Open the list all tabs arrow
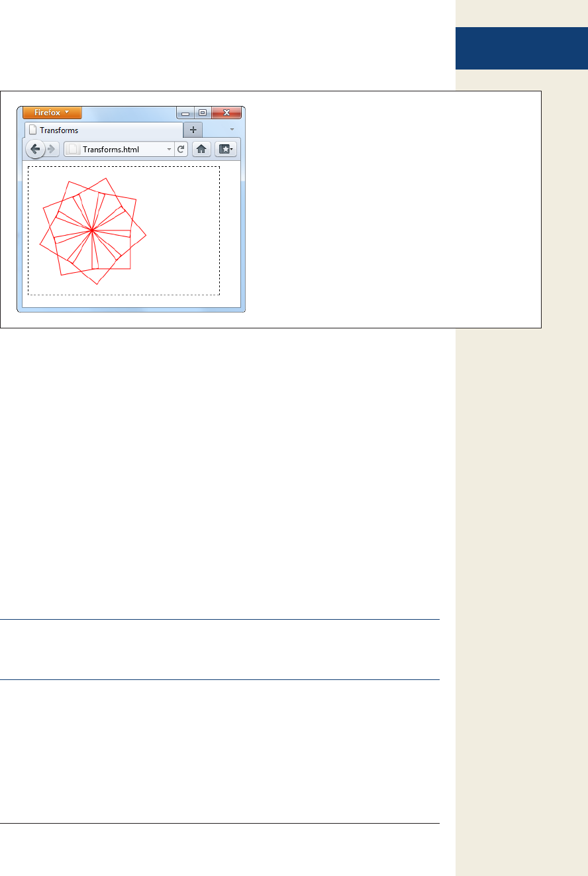 click(x=232, y=130)
